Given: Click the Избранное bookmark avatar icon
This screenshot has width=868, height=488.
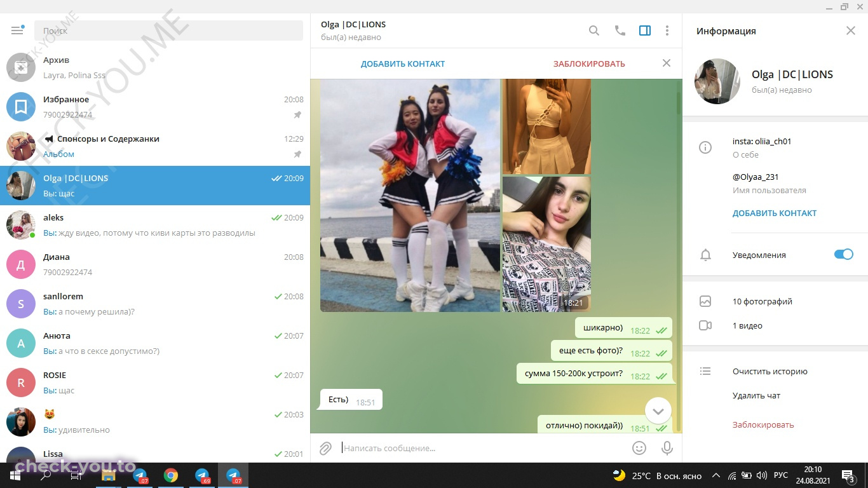Looking at the screenshot, I should 21,107.
